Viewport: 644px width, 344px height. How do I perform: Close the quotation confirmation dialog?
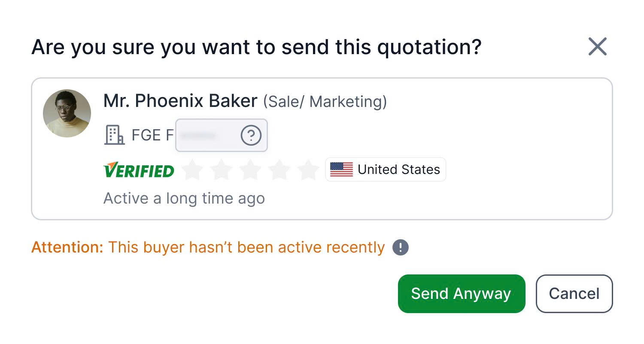coord(597,46)
